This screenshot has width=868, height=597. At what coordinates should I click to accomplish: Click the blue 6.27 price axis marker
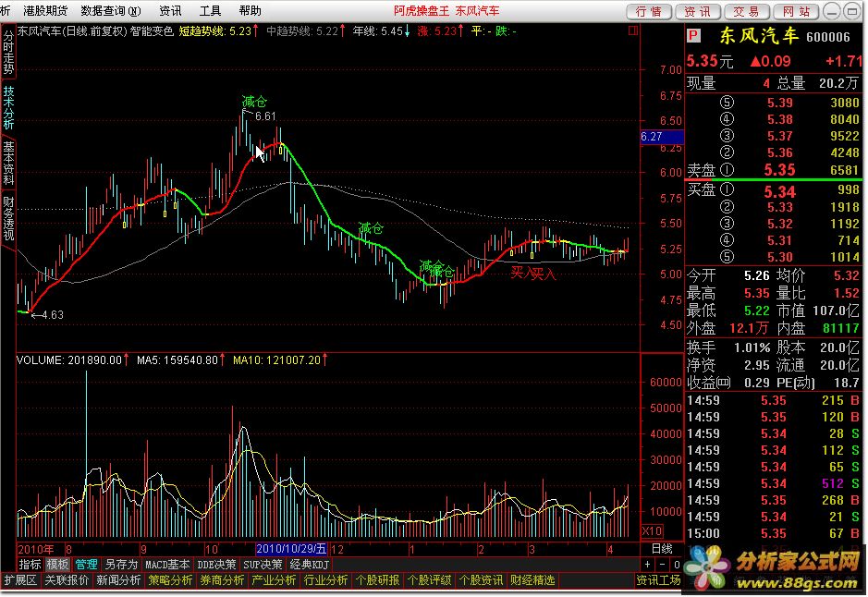(x=662, y=136)
